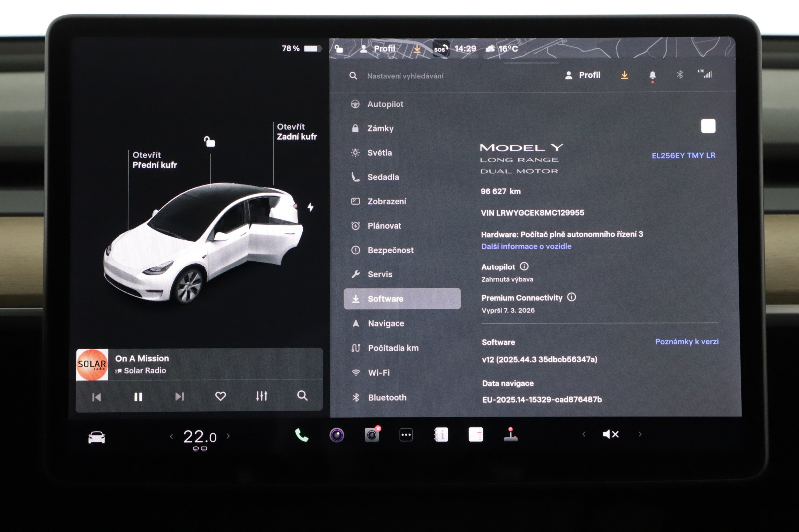Open Další informace o vozidle link
This screenshot has width=799, height=532.
pos(526,247)
